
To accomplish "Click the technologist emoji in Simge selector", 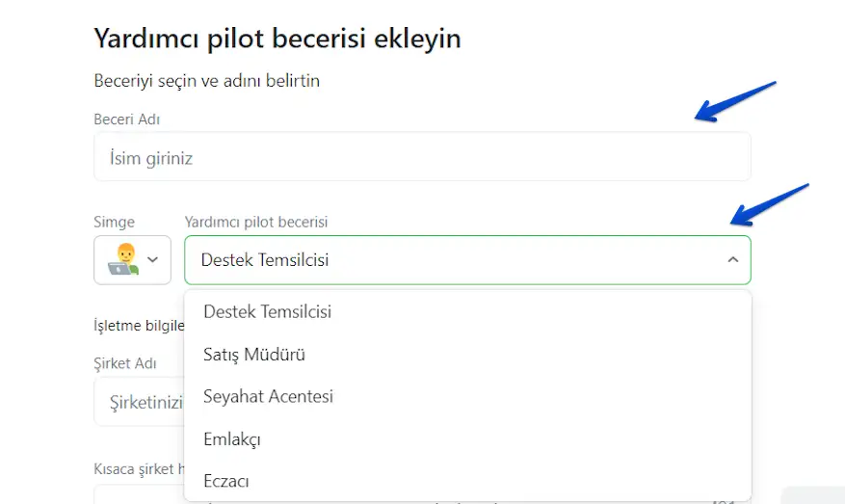I will 121,259.
